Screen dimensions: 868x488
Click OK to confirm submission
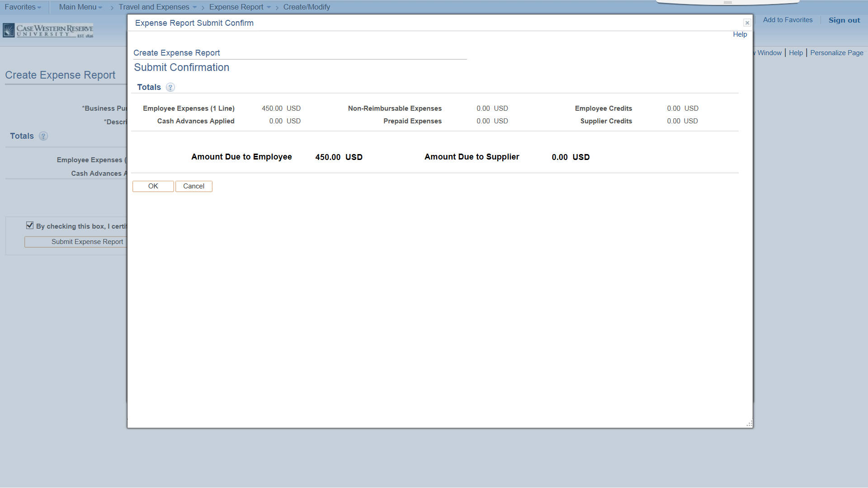[x=153, y=186]
